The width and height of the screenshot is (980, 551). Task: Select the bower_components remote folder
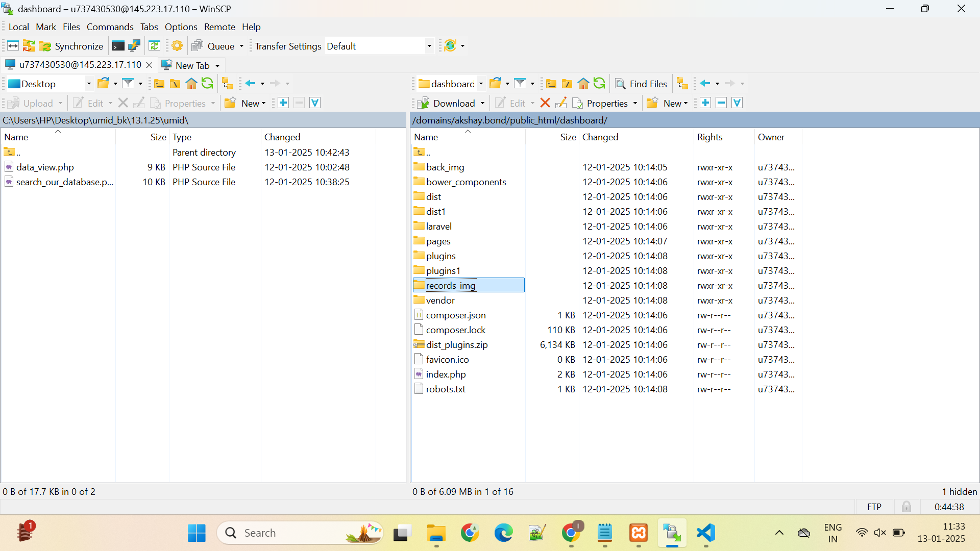(466, 182)
